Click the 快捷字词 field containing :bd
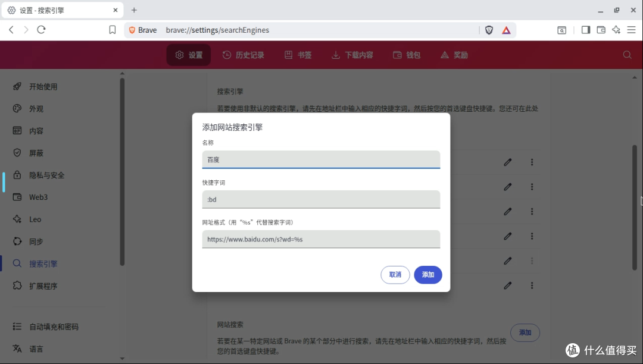The width and height of the screenshot is (643, 364). [321, 199]
